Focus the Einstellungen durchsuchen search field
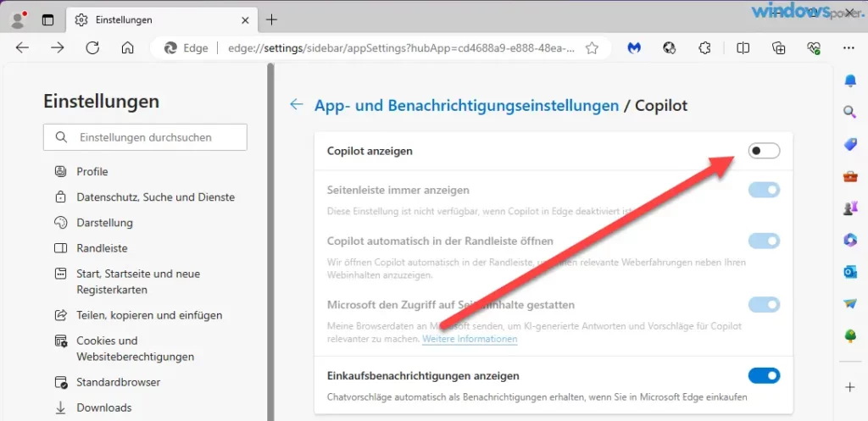 [145, 137]
